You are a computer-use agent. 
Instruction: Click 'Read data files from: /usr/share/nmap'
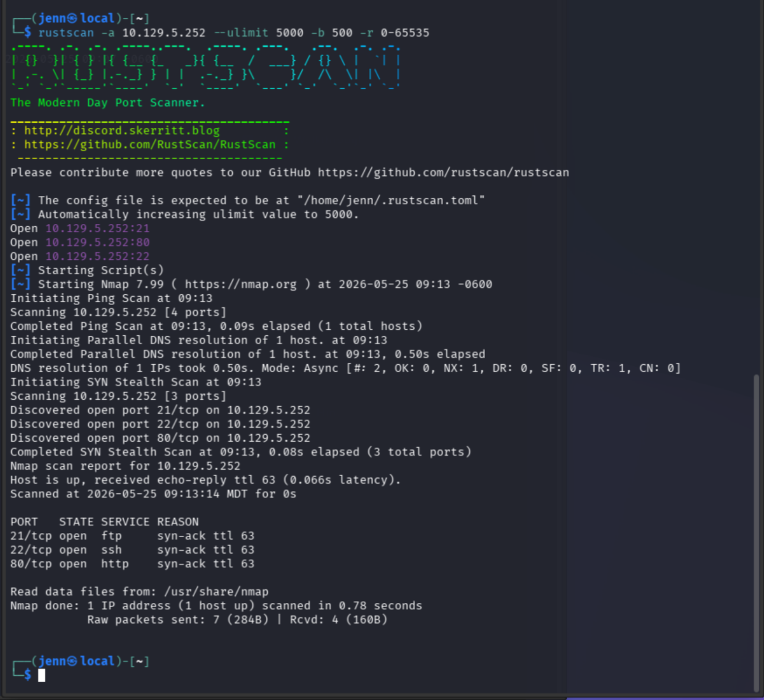(x=139, y=592)
